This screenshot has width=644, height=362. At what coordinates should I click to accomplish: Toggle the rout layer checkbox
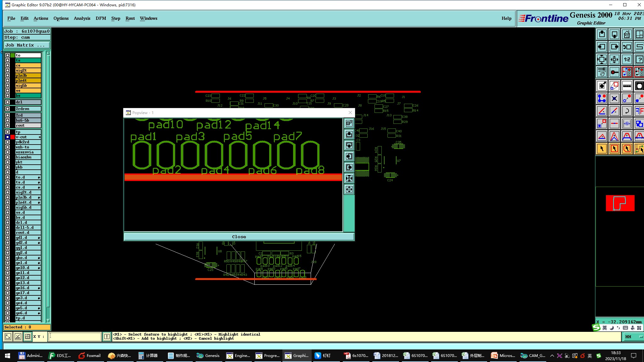click(x=8, y=125)
